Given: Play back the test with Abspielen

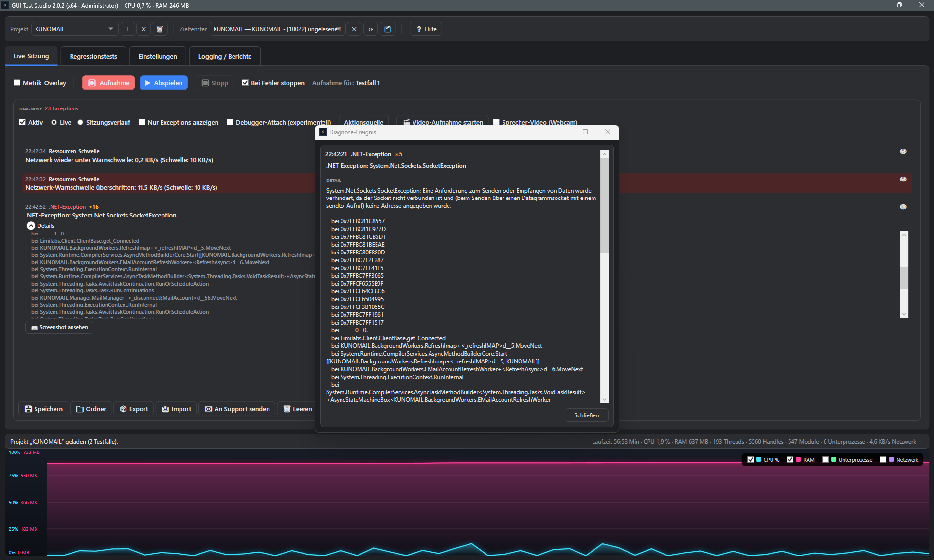Looking at the screenshot, I should point(163,83).
